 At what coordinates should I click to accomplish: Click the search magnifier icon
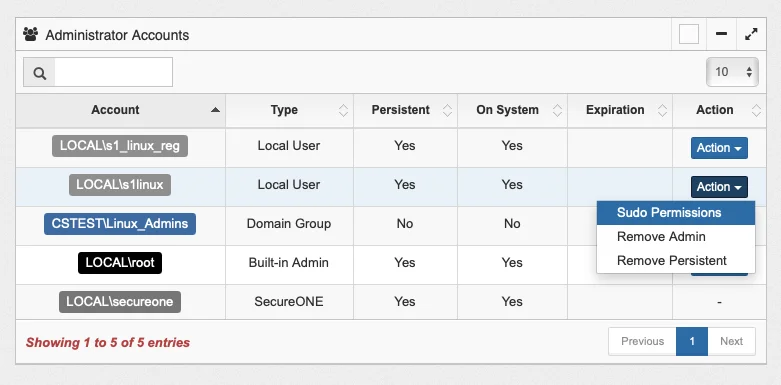[39, 73]
